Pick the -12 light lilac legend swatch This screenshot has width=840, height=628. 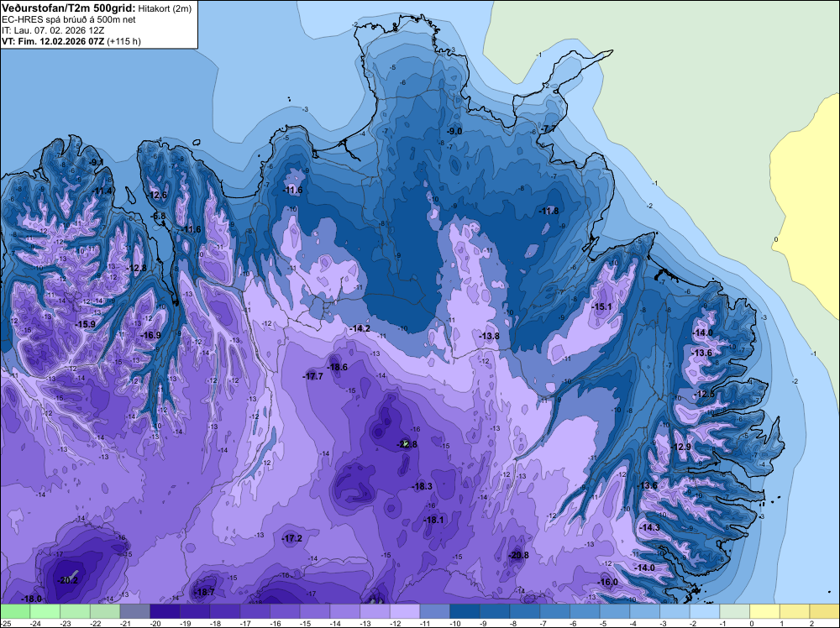tap(405, 611)
